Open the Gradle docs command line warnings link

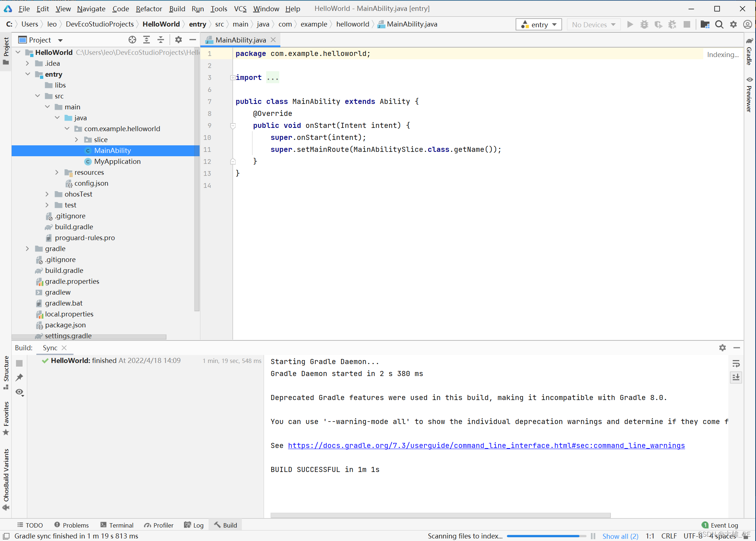coord(486,445)
